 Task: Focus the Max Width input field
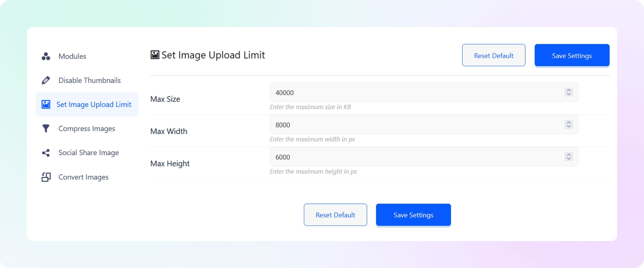[424, 125]
